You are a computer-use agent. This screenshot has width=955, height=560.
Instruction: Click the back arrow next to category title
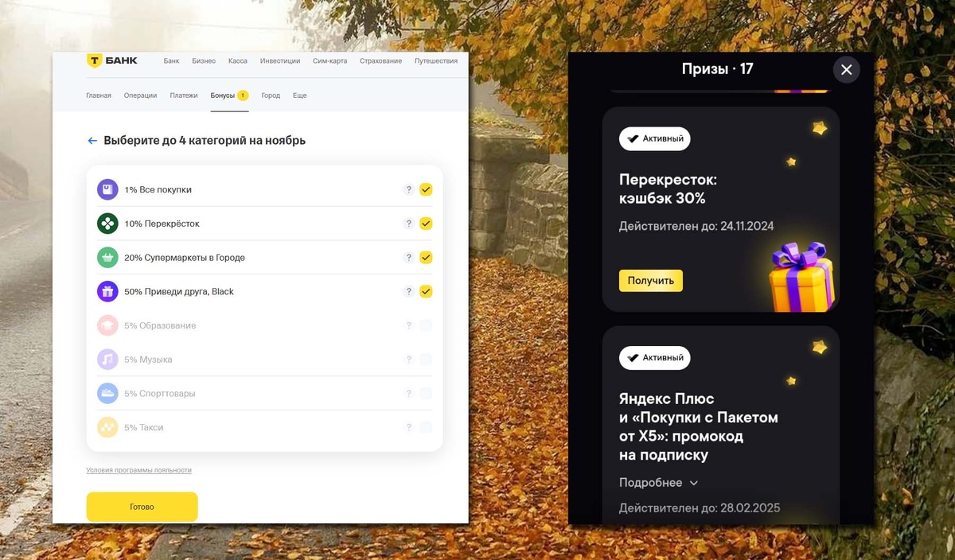pos(92,141)
